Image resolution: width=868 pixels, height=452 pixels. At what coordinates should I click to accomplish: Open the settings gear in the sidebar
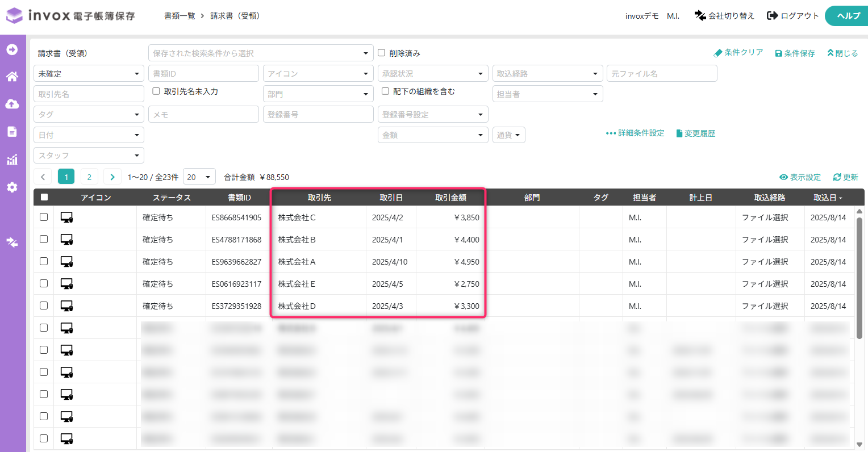tap(12, 187)
